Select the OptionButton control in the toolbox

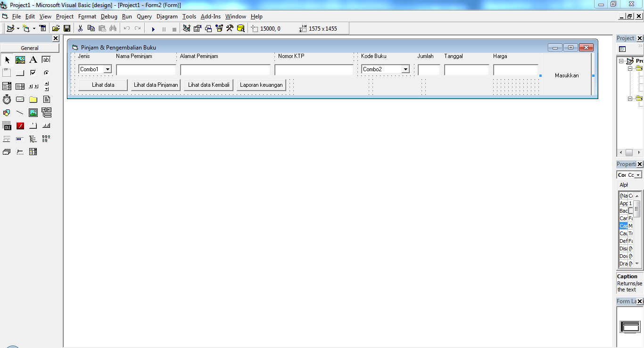pyautogui.click(x=46, y=72)
